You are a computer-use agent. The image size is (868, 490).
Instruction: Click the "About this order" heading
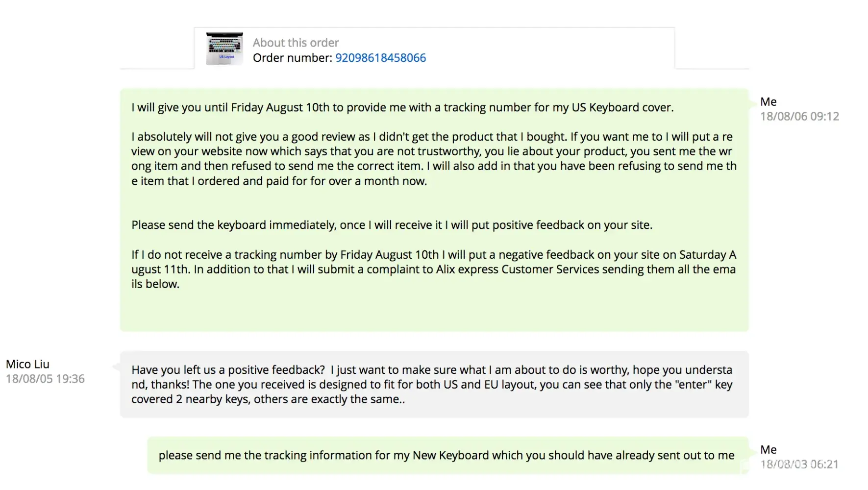pos(296,43)
